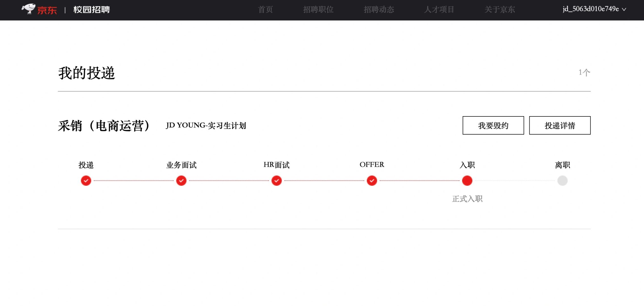Image resolution: width=644 pixels, height=306 pixels.
Task: Select the OFFER step check icon
Action: pos(372,180)
